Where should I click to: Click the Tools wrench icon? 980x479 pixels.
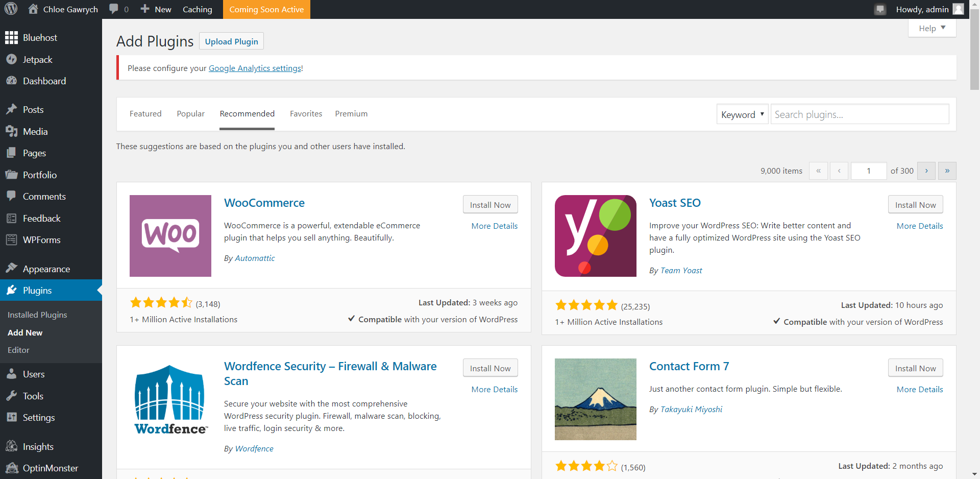click(x=11, y=396)
